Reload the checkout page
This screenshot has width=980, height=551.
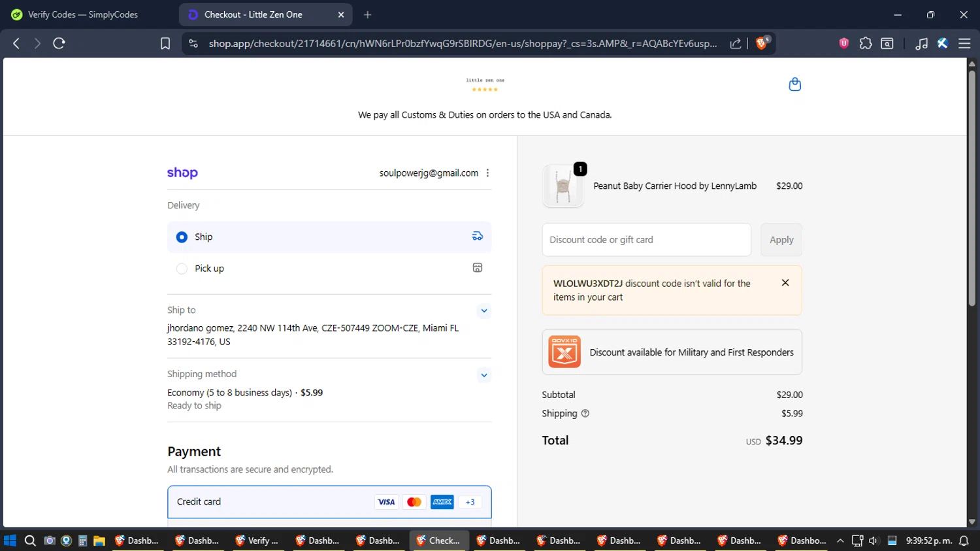(x=59, y=43)
